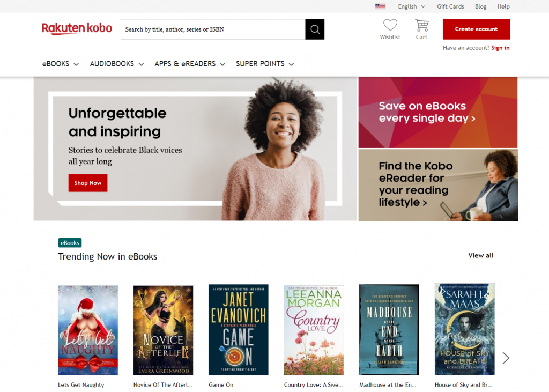
Task: Open the Gift Cards link
Action: (x=450, y=6)
